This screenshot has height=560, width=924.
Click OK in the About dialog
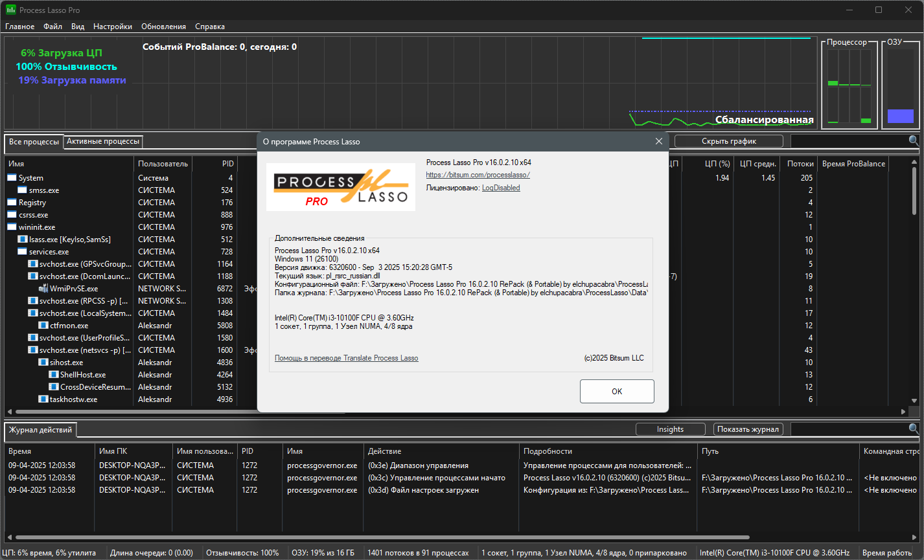[617, 391]
